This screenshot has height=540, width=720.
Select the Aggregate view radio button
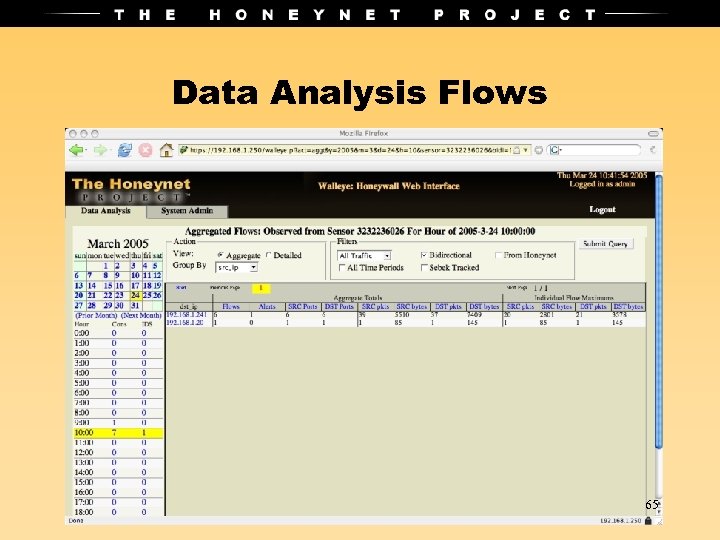point(220,255)
